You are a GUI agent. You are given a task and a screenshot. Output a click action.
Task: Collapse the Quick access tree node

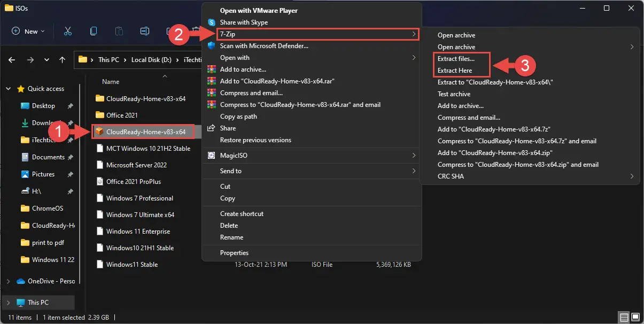point(8,89)
